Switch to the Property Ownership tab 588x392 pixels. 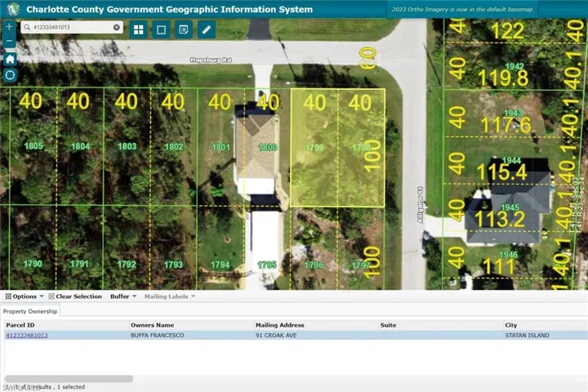tap(30, 311)
